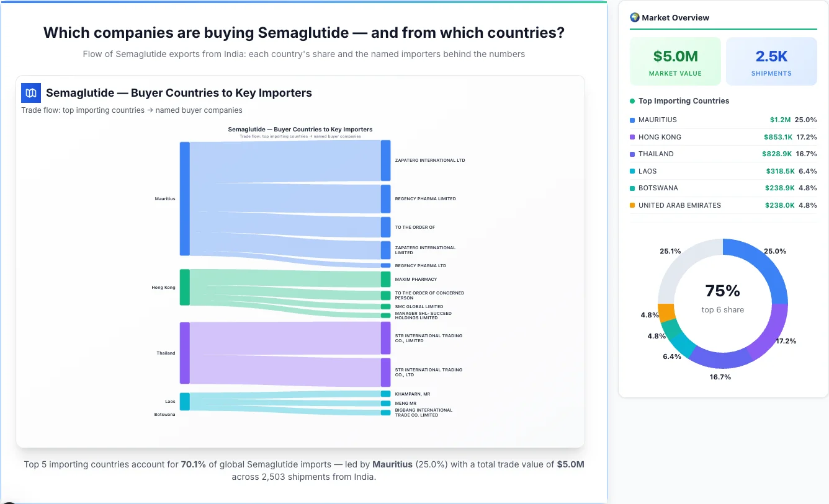The width and height of the screenshot is (829, 504).
Task: Click the 2.5K SHIPMENTS card
Action: click(771, 61)
